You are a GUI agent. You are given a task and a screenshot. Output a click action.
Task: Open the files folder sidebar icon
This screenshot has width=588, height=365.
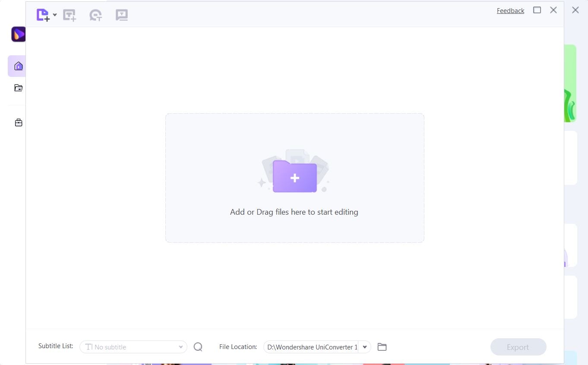pos(18,88)
